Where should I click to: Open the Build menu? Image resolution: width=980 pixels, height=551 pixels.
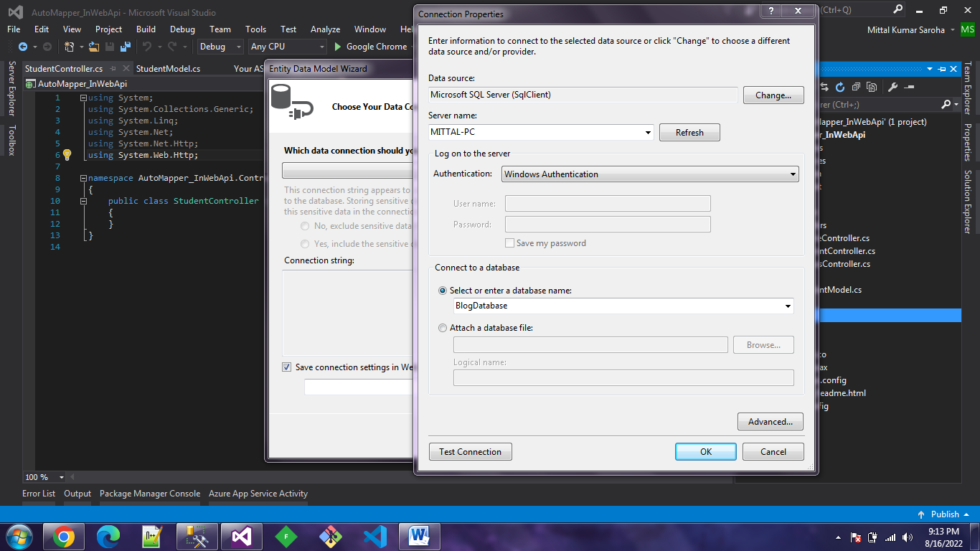[146, 29]
